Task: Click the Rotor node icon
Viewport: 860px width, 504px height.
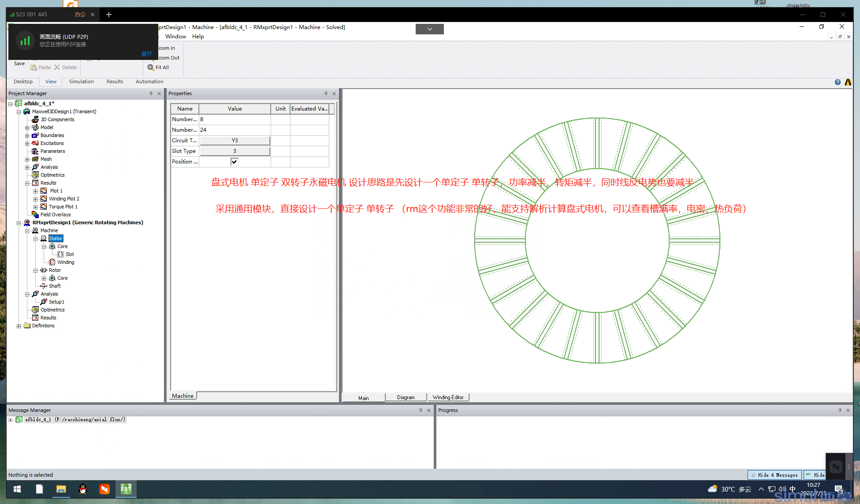Action: pos(44,270)
